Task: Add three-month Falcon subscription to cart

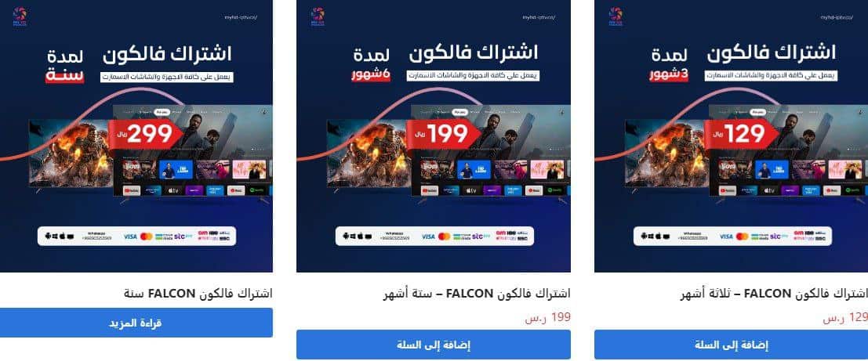Action: tap(732, 345)
